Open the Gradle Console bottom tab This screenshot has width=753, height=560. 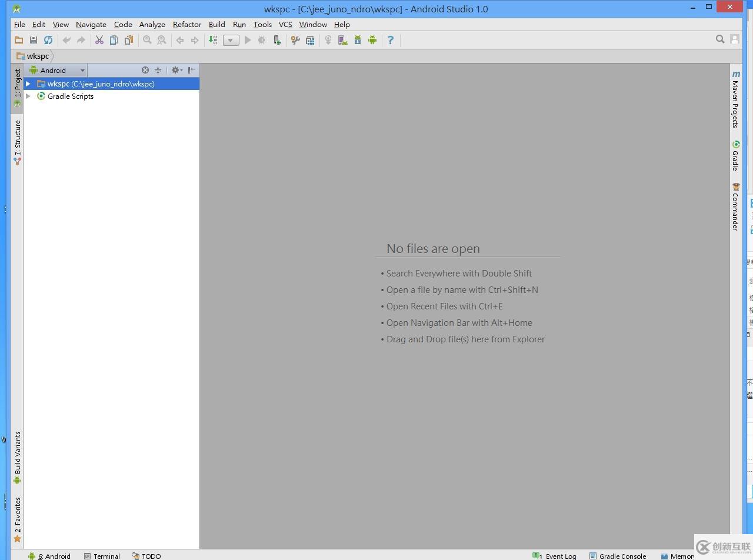[618, 556]
